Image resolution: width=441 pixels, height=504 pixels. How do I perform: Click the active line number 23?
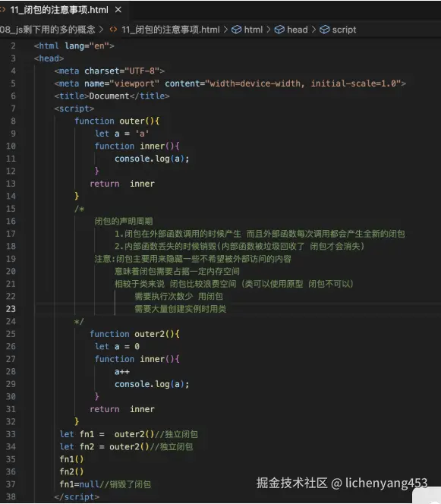tap(11, 309)
